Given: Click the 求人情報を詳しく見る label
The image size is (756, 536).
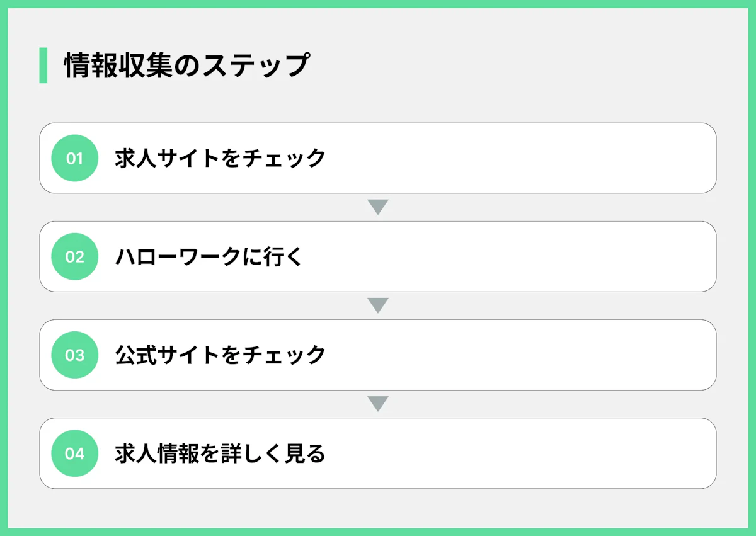Looking at the screenshot, I should [220, 453].
